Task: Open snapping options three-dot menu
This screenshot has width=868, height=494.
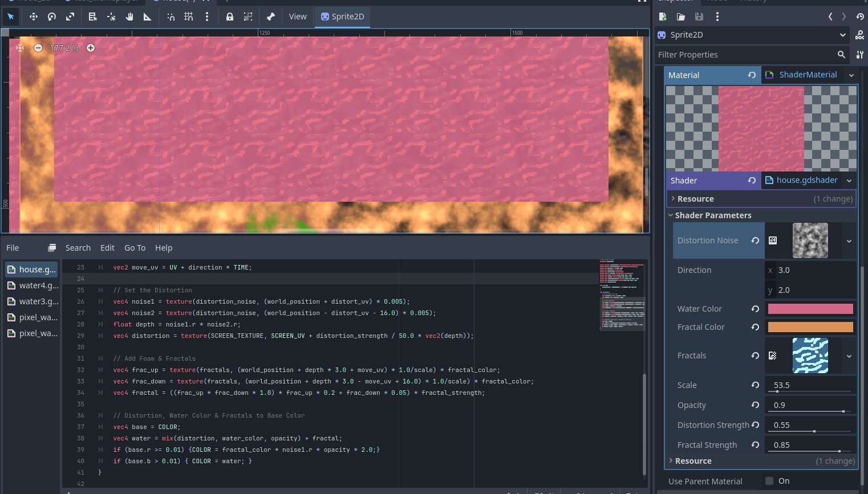Action: click(x=207, y=17)
